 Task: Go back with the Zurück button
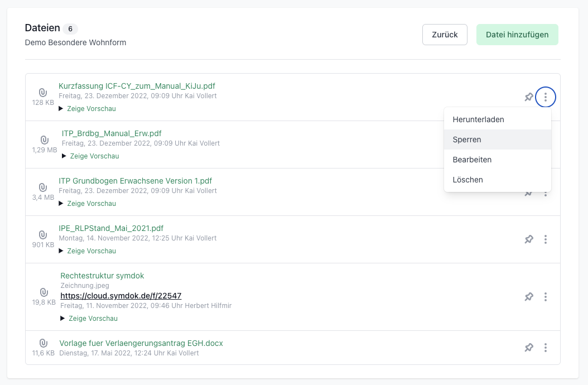point(445,35)
